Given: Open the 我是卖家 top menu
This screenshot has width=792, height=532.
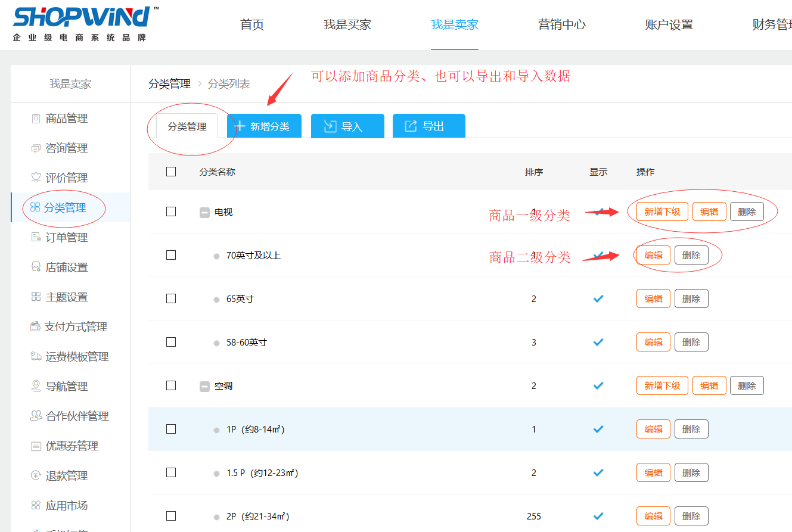Looking at the screenshot, I should coord(455,25).
